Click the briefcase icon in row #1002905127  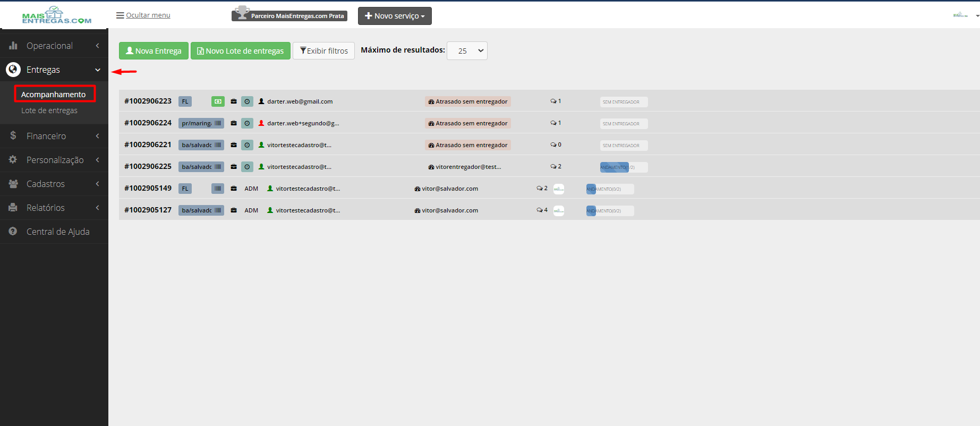(x=234, y=210)
